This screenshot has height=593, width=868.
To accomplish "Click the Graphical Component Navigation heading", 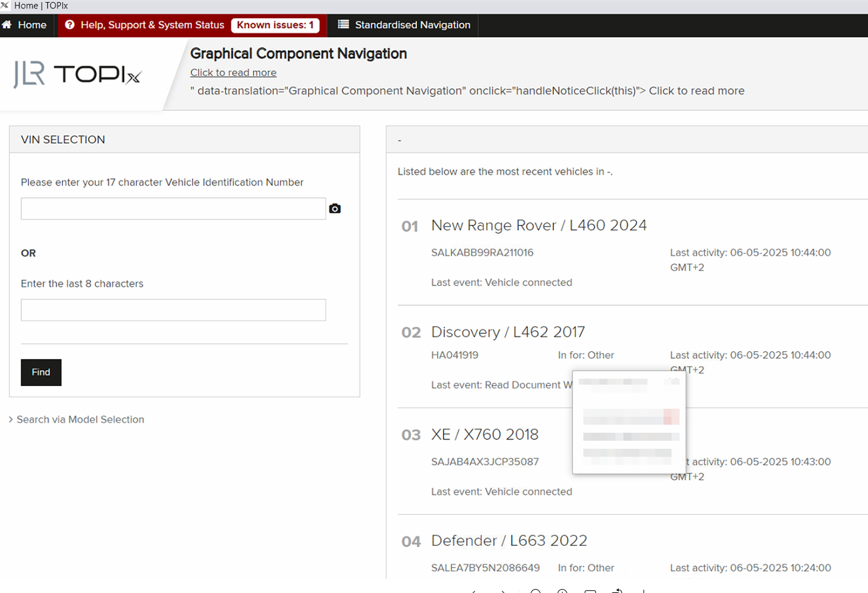I will [x=299, y=53].
